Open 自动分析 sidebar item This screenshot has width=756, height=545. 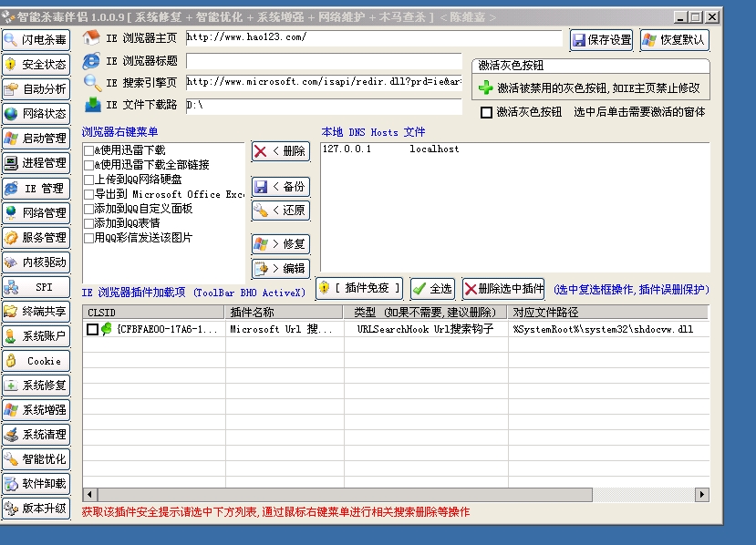(x=36, y=89)
